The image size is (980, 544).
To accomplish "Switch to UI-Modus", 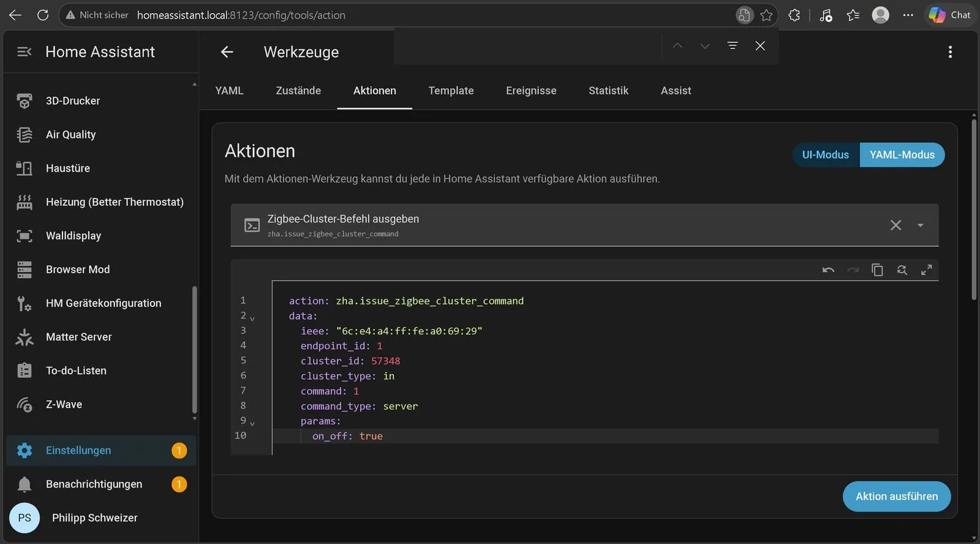I will point(826,154).
